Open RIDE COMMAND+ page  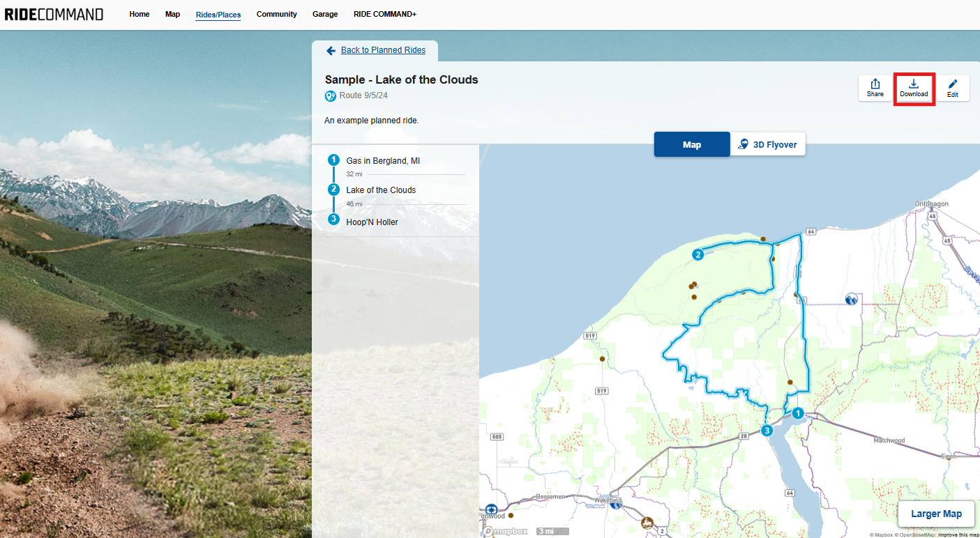click(385, 14)
